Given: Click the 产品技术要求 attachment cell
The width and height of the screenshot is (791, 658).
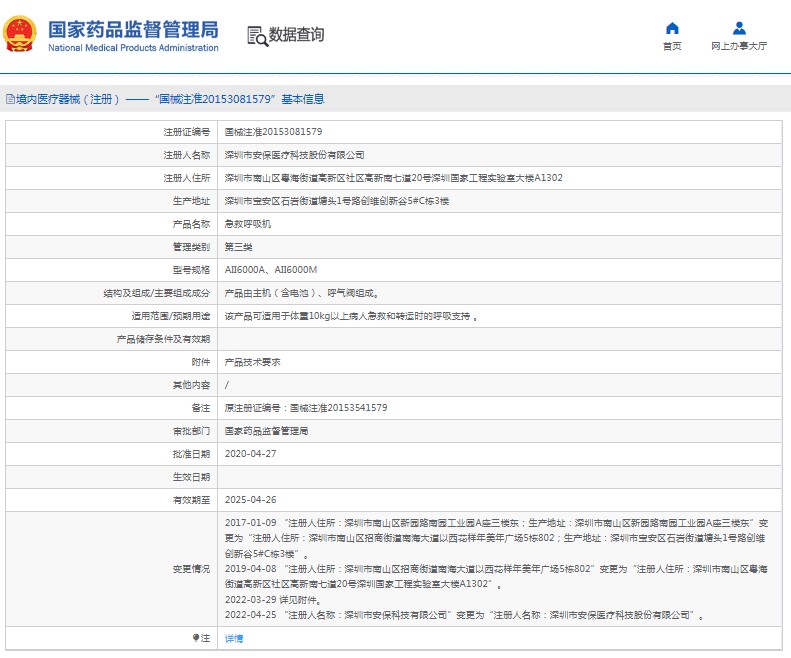Looking at the screenshot, I should click(x=252, y=362).
